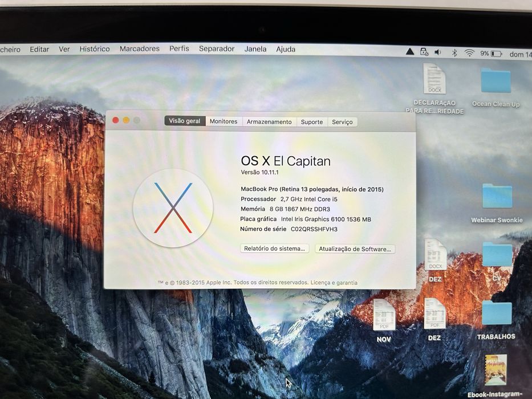Click the 8 GB 1867 MHz DDR3 value
Screen dimensions: 532x399
(300, 209)
